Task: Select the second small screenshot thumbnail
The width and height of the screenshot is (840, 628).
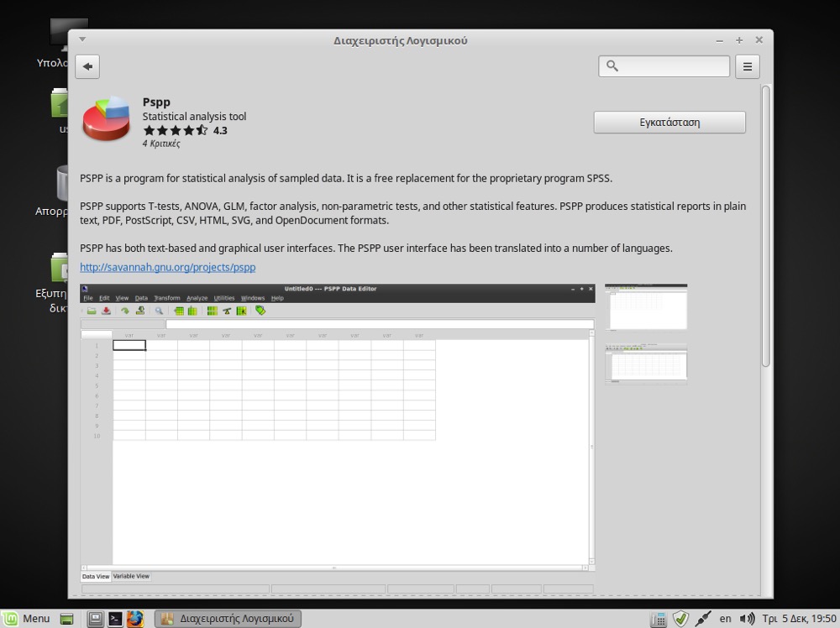Action: 646,364
